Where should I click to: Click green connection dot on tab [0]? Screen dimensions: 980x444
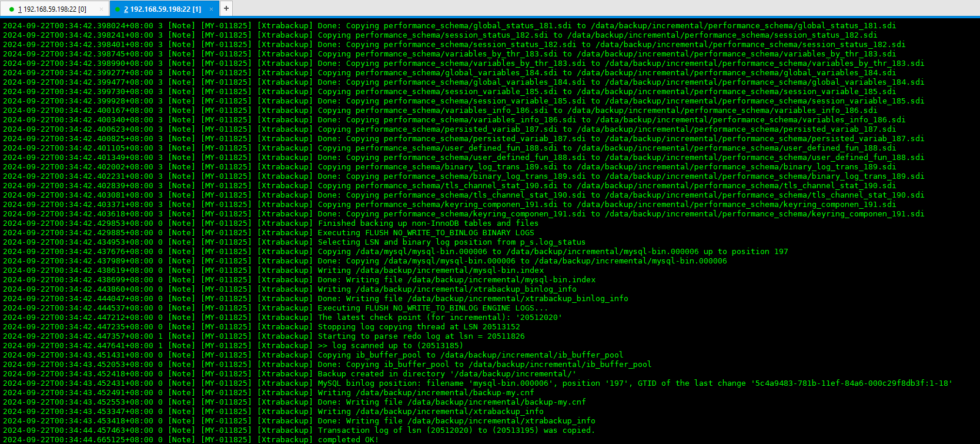(x=12, y=9)
